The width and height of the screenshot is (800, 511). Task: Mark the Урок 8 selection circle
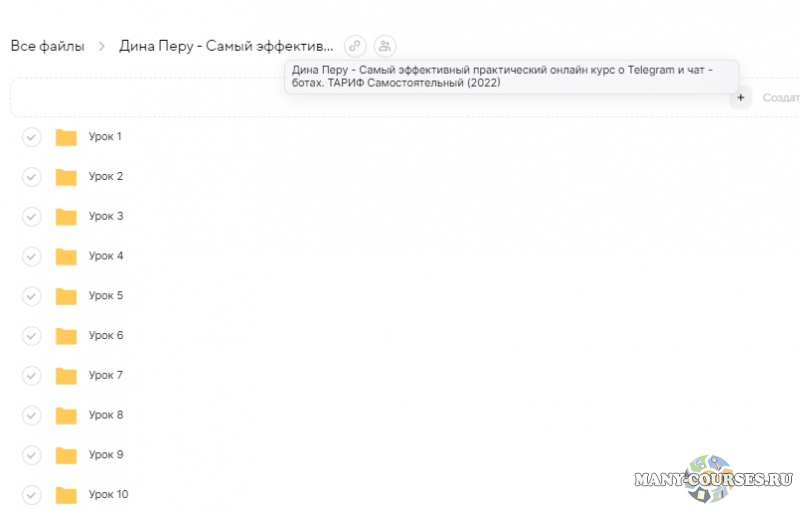[32, 415]
